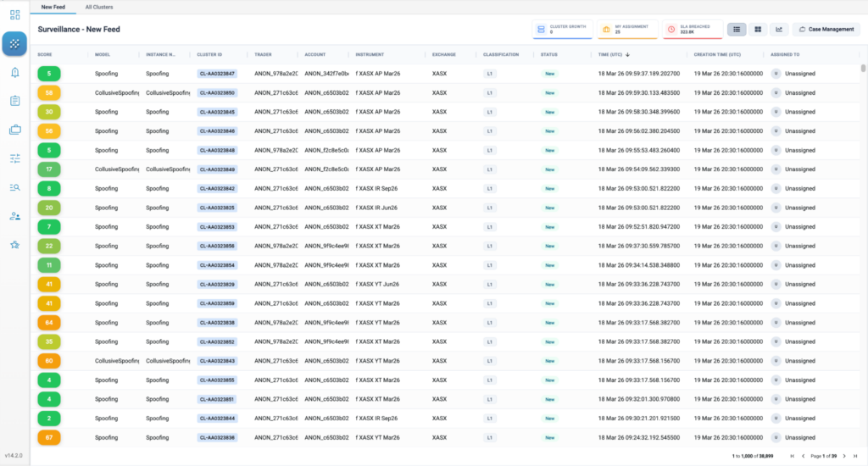Screen dimensions: 868x466
Task: Go to the previous page
Action: coord(804,456)
